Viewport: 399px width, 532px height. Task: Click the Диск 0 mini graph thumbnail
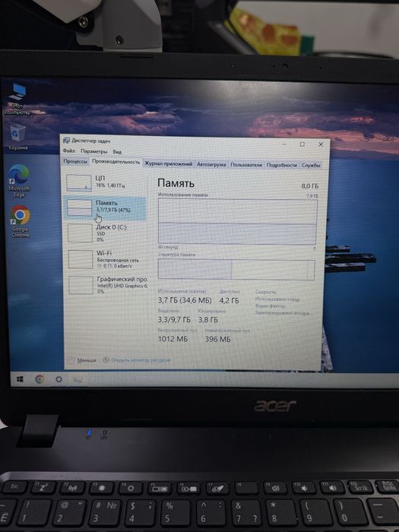click(80, 233)
